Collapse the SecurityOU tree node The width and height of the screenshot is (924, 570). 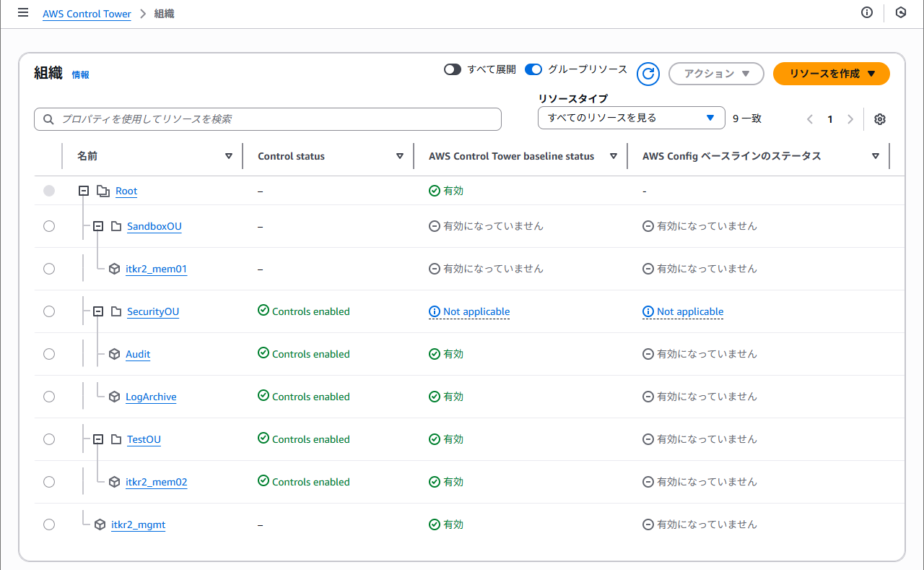pos(98,311)
